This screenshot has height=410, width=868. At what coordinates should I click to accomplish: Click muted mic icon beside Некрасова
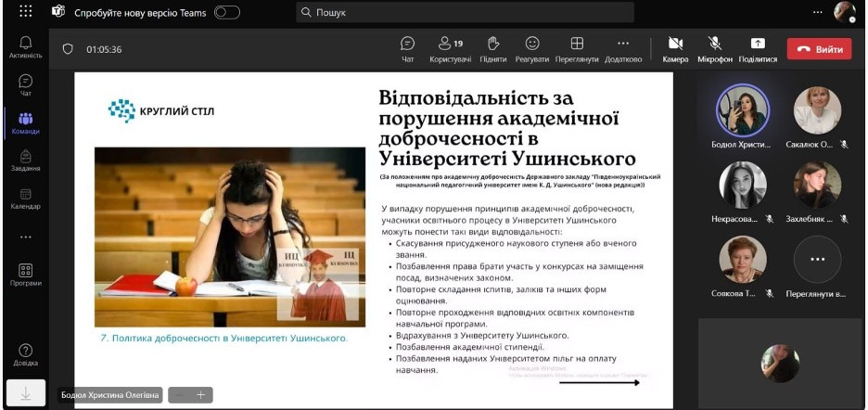point(769,219)
